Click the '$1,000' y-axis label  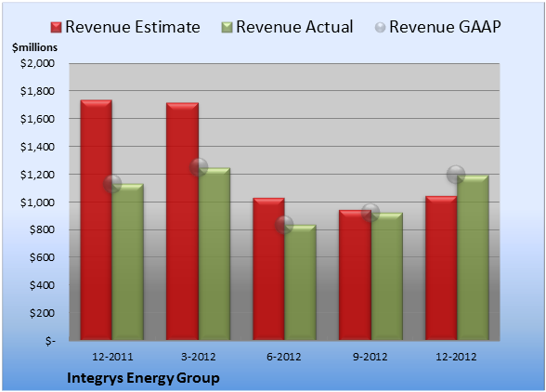pos(37,203)
